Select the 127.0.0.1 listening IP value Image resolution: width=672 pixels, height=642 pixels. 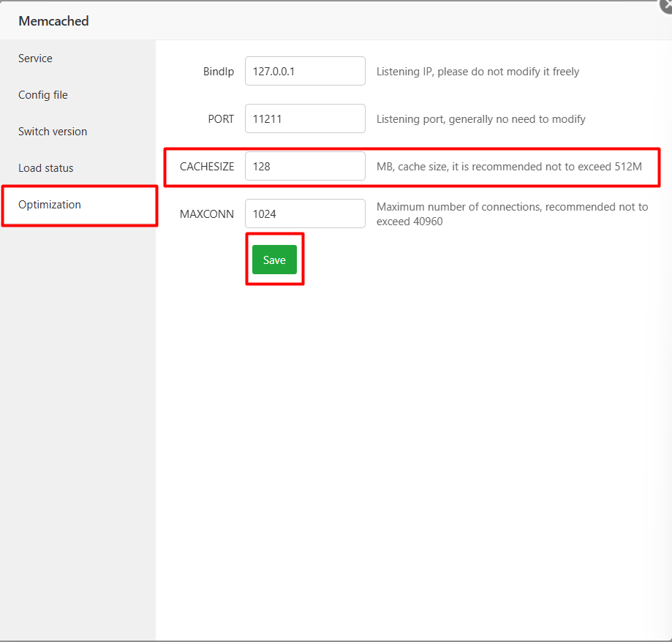tap(274, 71)
